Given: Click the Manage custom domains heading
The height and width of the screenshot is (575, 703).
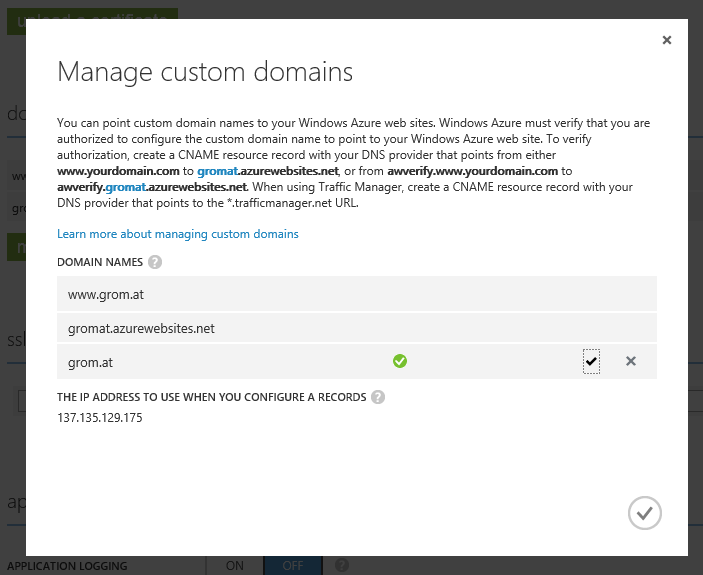Looking at the screenshot, I should coord(205,72).
